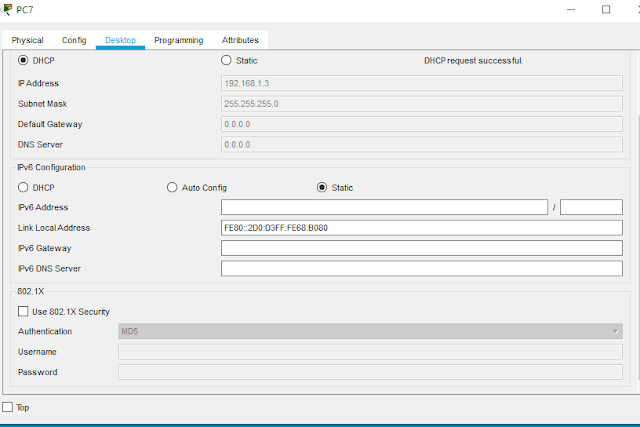Open the Authentication MD5 dropdown
The image size is (640, 427).
pos(370,331)
